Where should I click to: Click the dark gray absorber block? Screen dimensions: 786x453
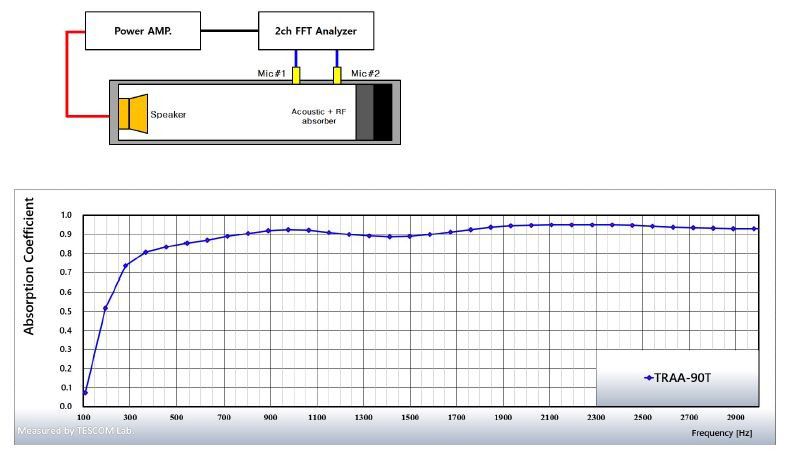pos(364,113)
